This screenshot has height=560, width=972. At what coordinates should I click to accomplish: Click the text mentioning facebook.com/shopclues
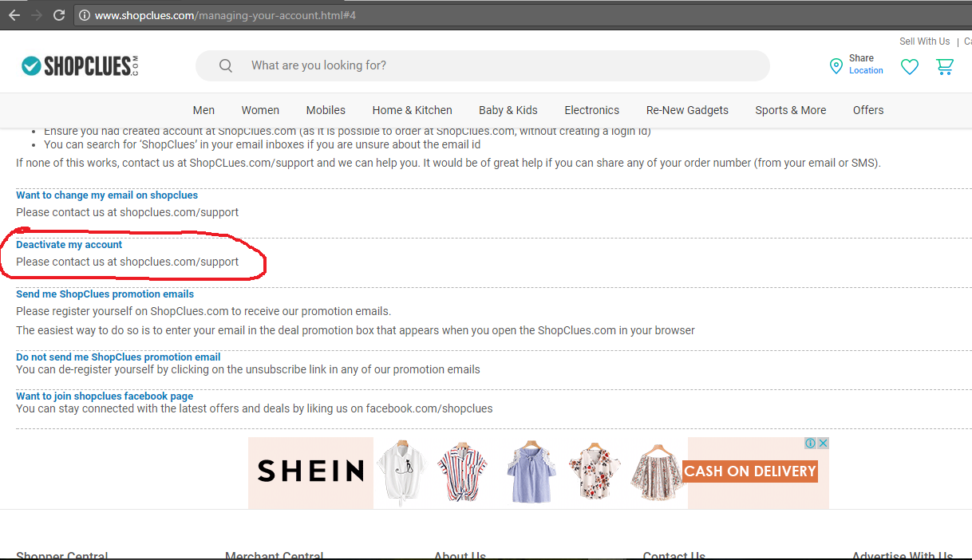tap(255, 408)
